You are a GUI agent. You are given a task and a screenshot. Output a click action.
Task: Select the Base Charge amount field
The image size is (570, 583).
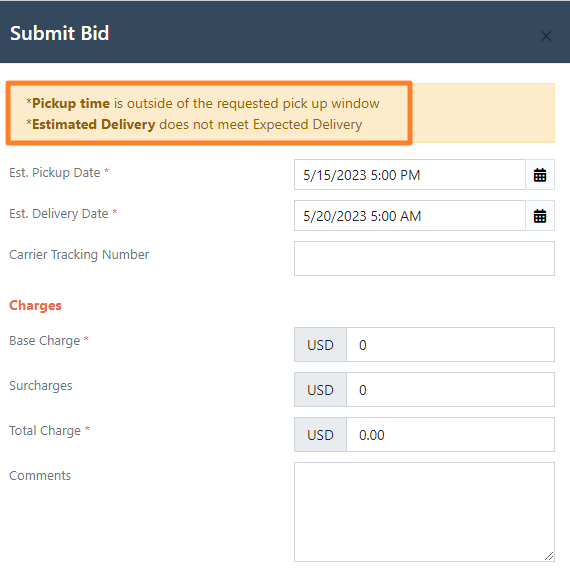point(450,345)
